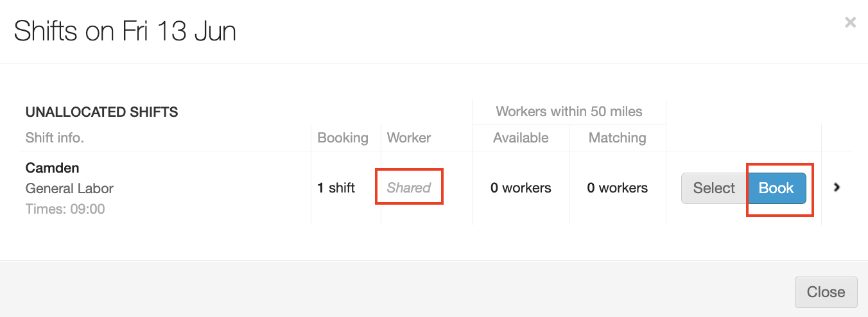Click the Shifts on Fri 13 Jun title
The height and width of the screenshot is (317, 868).
125,31
